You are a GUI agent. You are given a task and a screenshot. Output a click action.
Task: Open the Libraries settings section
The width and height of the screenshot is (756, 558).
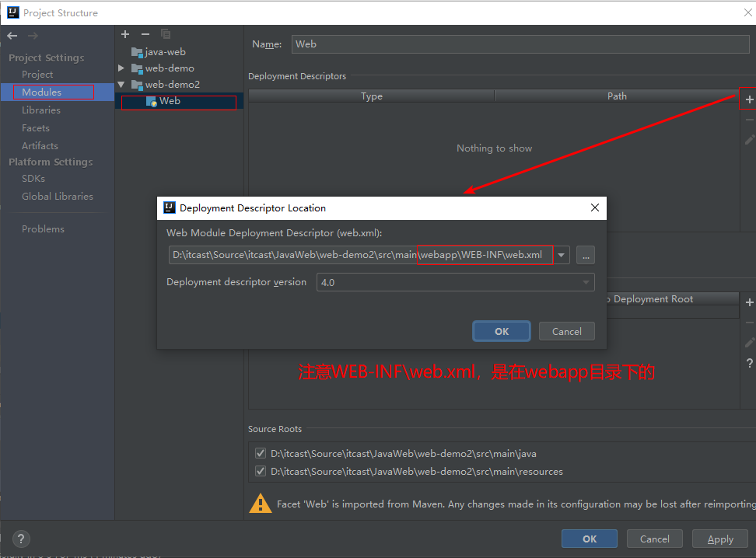coord(41,110)
